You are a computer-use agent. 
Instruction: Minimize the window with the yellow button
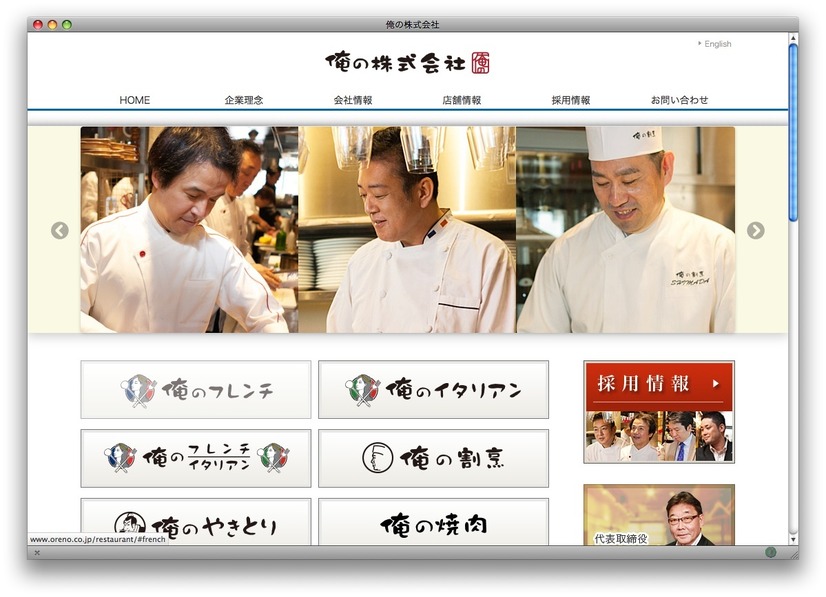click(x=52, y=24)
